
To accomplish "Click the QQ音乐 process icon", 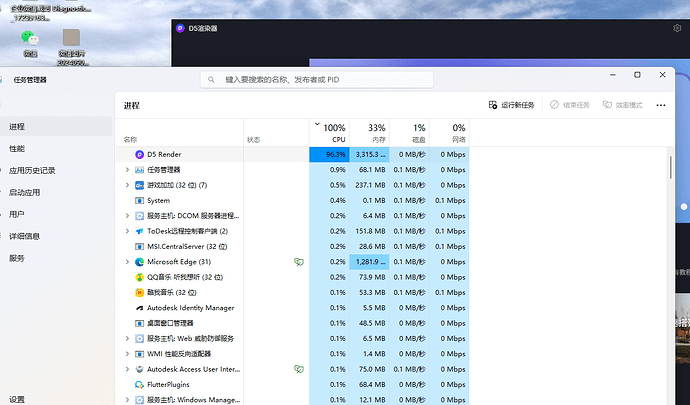I will pos(139,277).
